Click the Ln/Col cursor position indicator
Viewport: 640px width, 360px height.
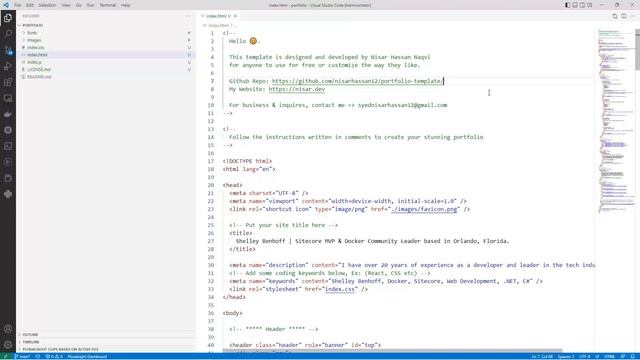pyautogui.click(x=542, y=356)
